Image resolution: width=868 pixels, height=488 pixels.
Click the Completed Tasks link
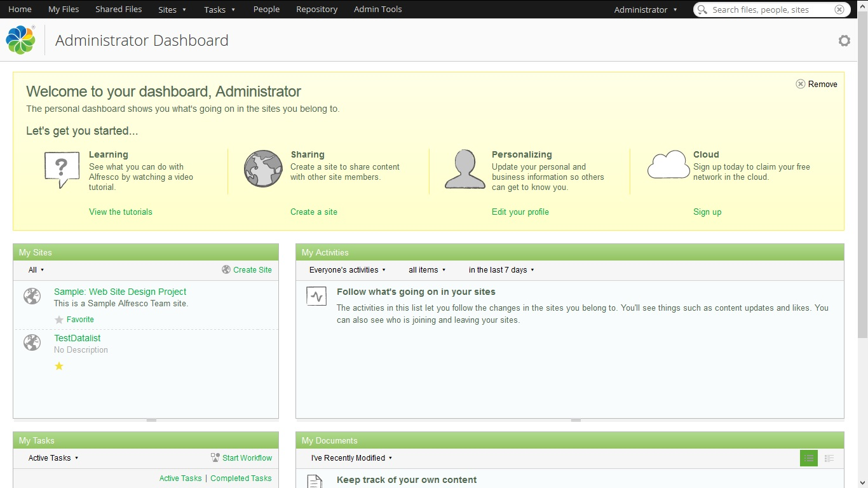241,478
